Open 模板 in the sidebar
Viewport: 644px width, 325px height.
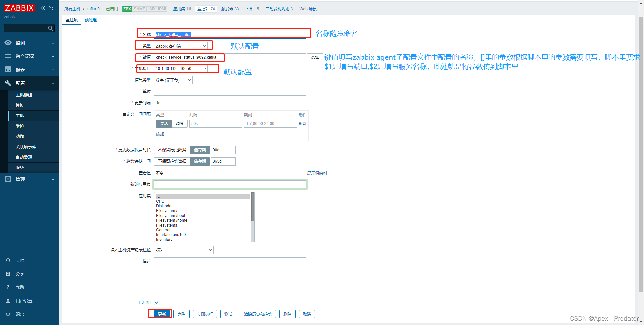tap(33, 105)
